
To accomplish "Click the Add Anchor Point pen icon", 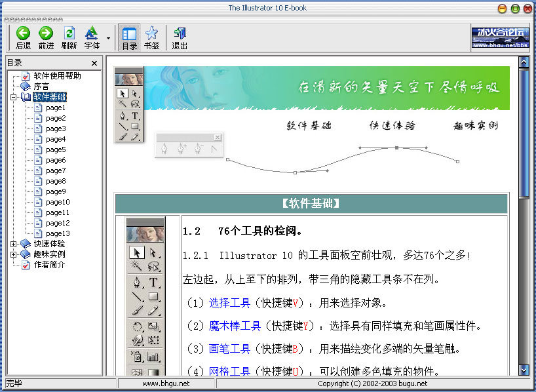I will point(181,149).
